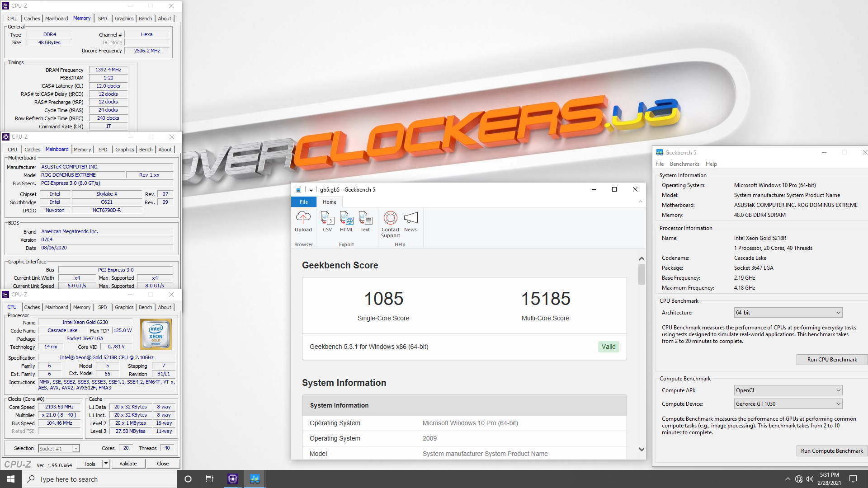
Task: Open File menu in Geekbench 5 window
Action: coord(660,164)
